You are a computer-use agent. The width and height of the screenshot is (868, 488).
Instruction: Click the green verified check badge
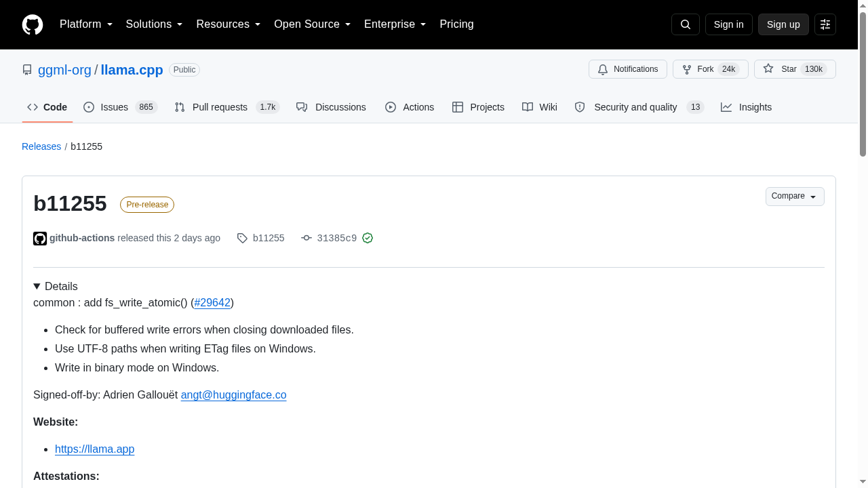click(x=368, y=238)
